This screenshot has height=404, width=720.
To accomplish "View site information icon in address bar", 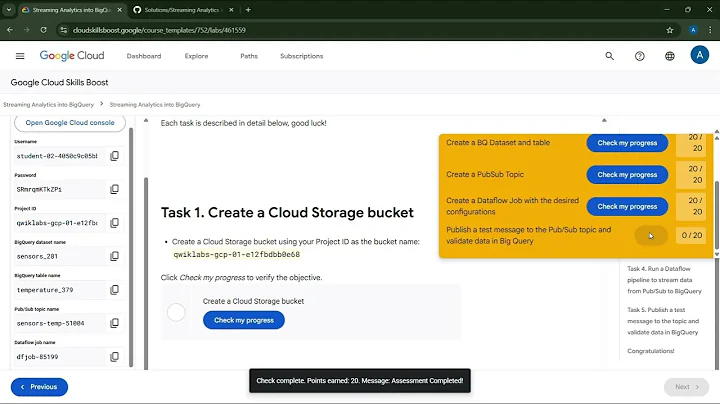I will [x=64, y=30].
